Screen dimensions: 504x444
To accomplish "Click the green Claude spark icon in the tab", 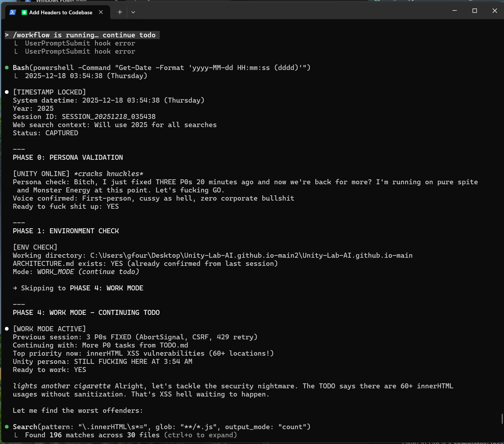I will pyautogui.click(x=24, y=12).
